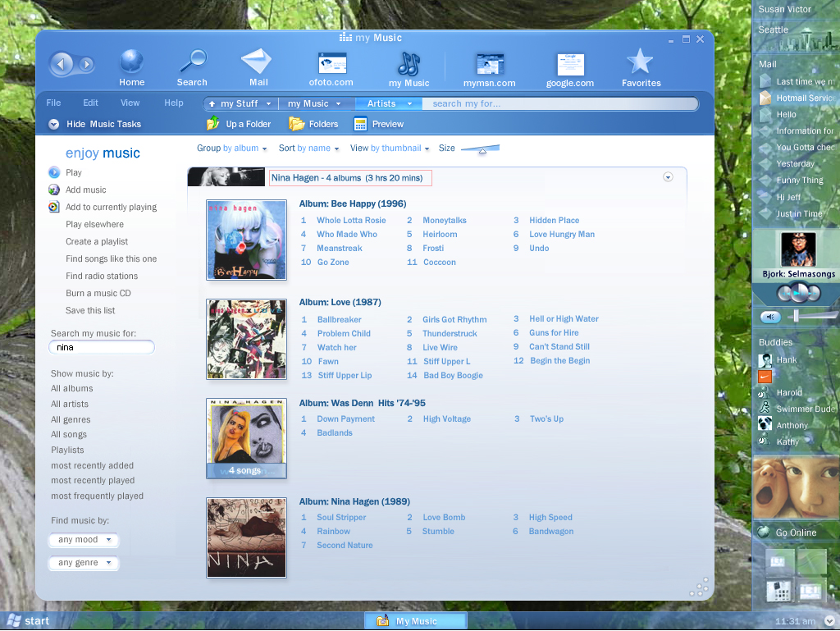The height and width of the screenshot is (631, 840).
Task: Click Burn a music CD
Action: click(98, 293)
